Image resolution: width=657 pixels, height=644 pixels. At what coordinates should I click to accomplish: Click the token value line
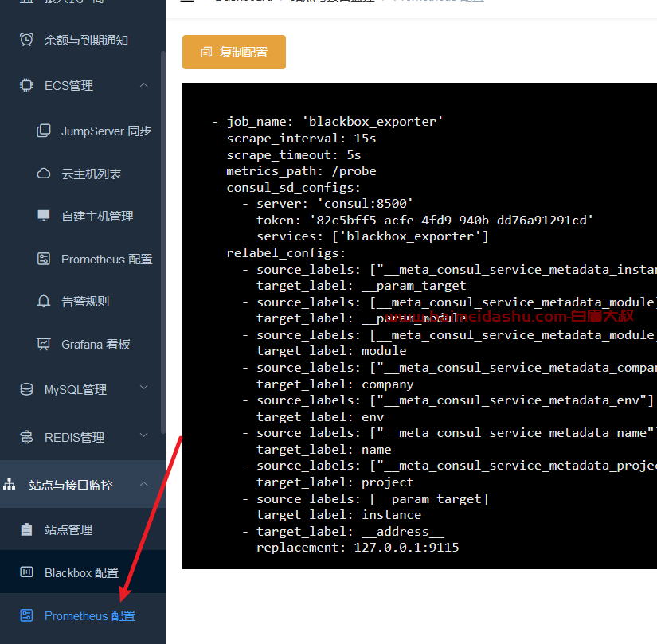pos(425,220)
